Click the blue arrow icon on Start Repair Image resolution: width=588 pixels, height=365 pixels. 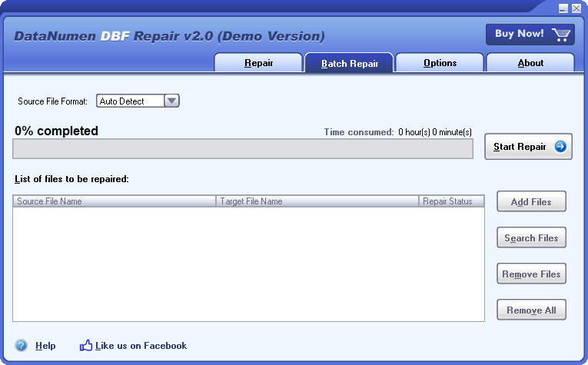[x=560, y=146]
